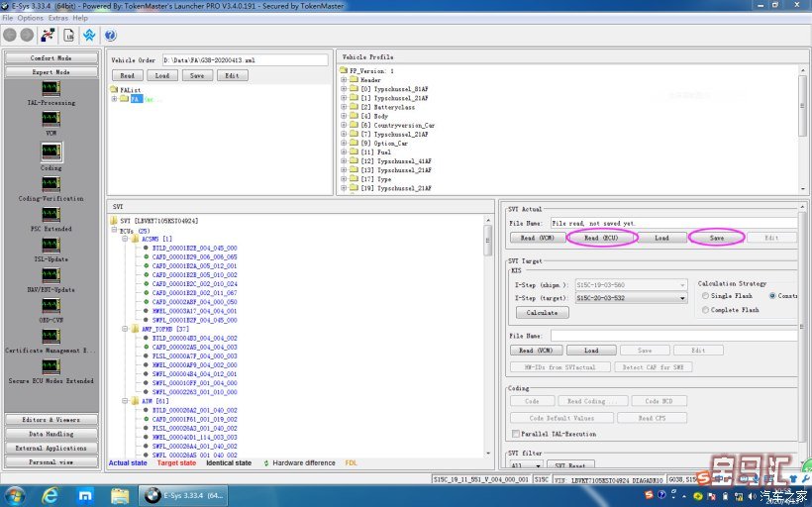The image size is (812, 507).
Task: Open Secure ECU Modes Extended icon
Action: (51, 366)
